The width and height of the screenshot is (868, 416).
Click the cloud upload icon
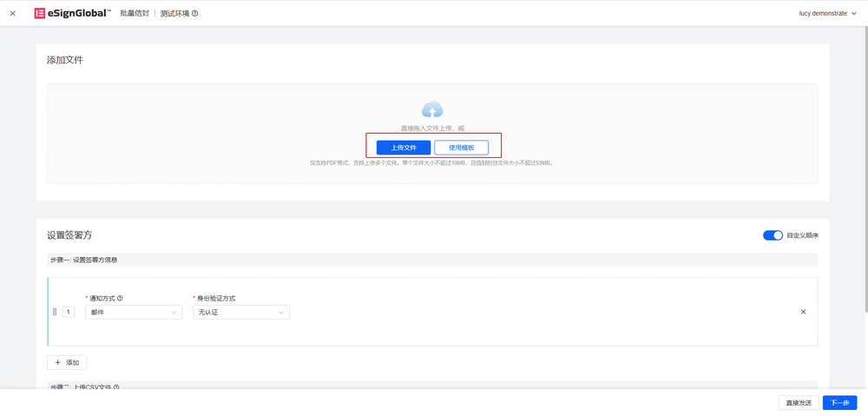click(x=432, y=109)
